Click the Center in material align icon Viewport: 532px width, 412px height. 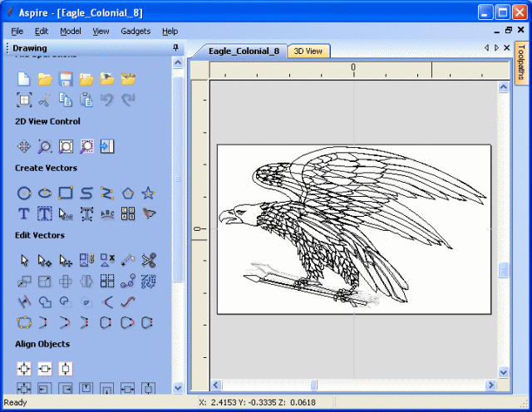(24, 369)
